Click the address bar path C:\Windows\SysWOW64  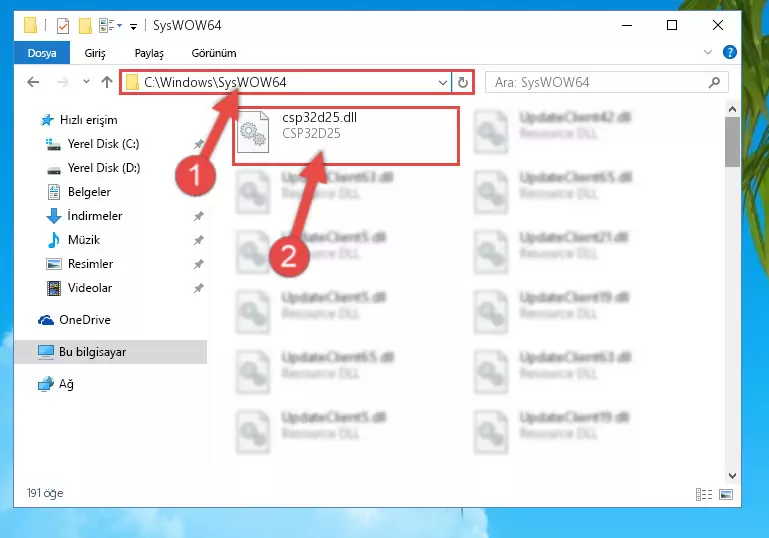click(215, 82)
